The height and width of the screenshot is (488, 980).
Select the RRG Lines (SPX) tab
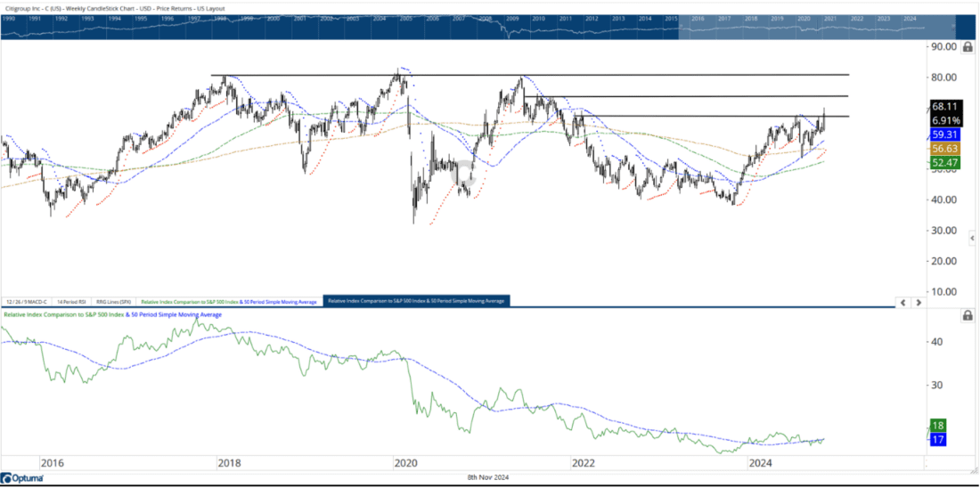pos(112,301)
